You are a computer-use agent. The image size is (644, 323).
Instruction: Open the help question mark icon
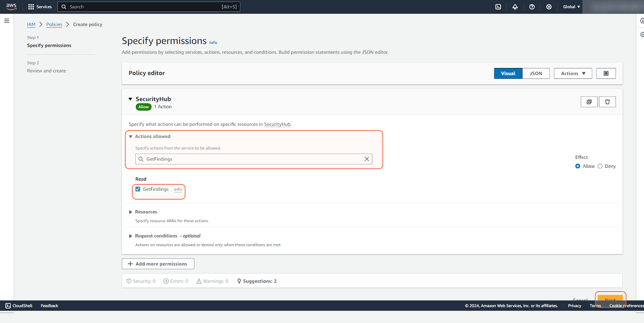click(x=532, y=7)
